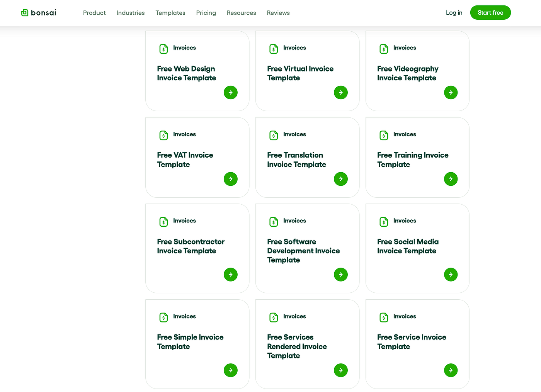Click the Start free button
Screen dimensions: 541x392
click(x=490, y=13)
